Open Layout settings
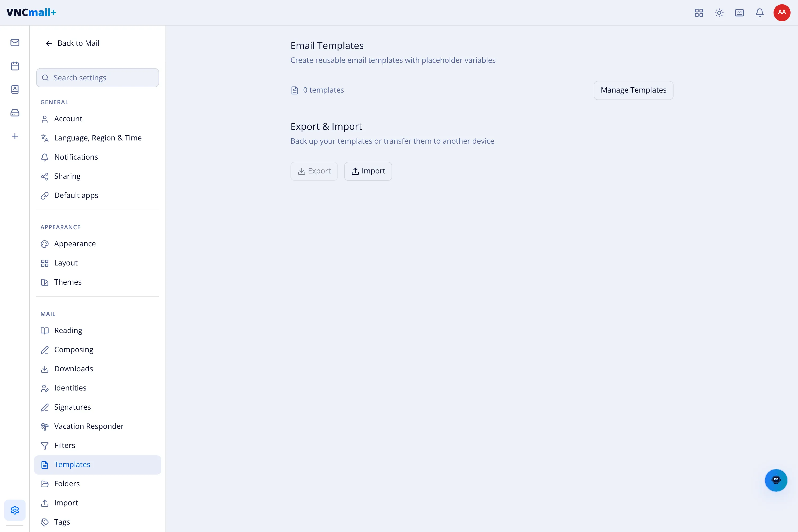This screenshot has height=532, width=798. click(x=98, y=263)
